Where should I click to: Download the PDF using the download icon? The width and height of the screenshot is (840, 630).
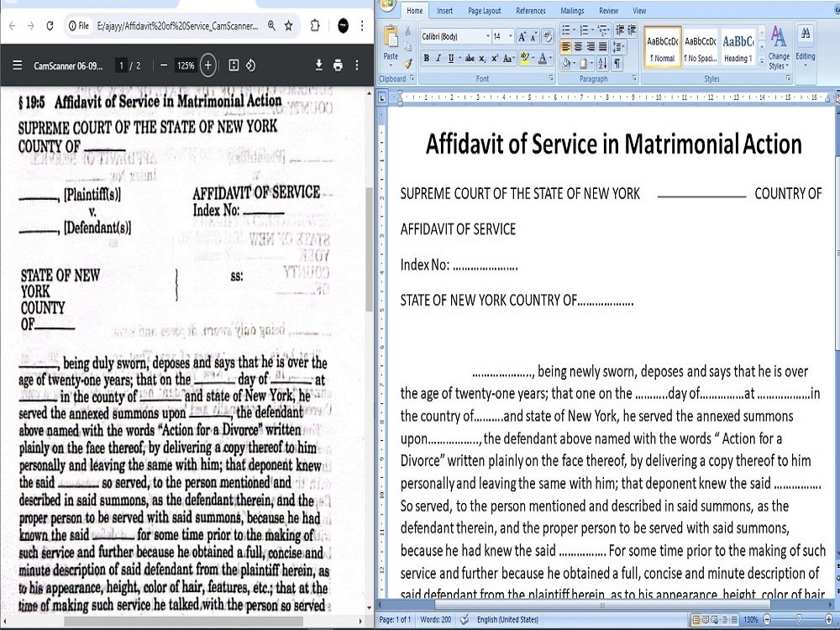pos(318,66)
